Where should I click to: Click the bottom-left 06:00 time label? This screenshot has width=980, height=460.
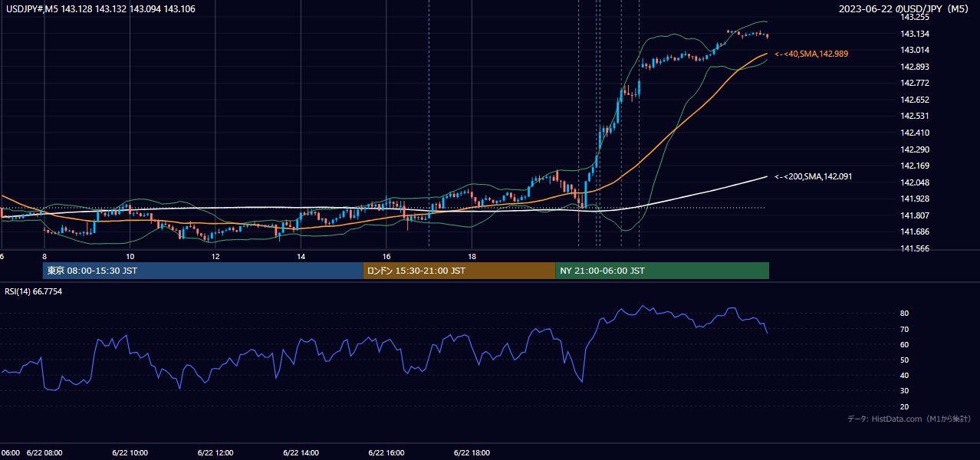coord(10,452)
